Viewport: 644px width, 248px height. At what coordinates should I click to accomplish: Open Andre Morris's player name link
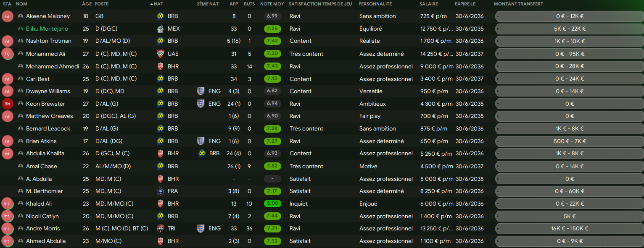pos(43,228)
